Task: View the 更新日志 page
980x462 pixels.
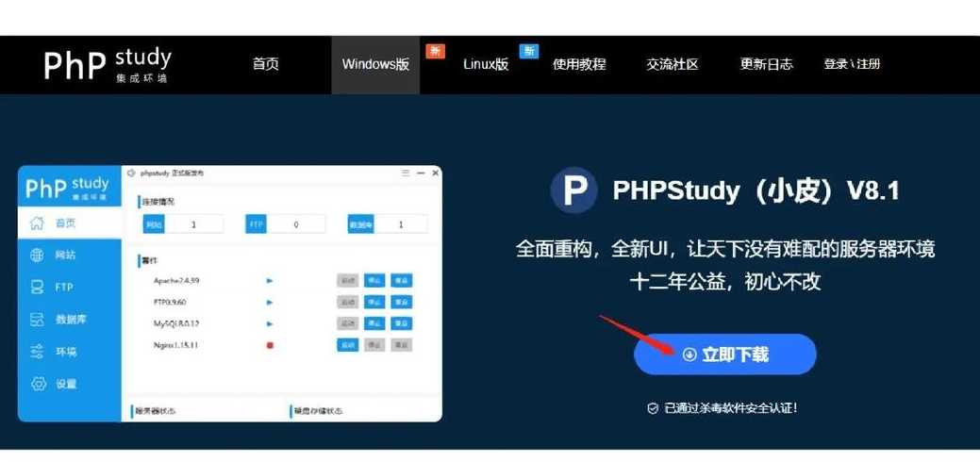Action: coord(766,64)
